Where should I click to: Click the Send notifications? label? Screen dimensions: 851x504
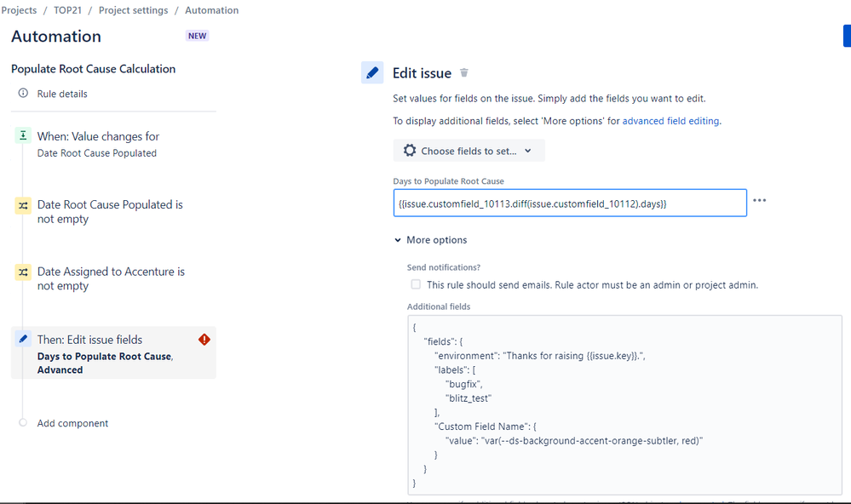[444, 267]
